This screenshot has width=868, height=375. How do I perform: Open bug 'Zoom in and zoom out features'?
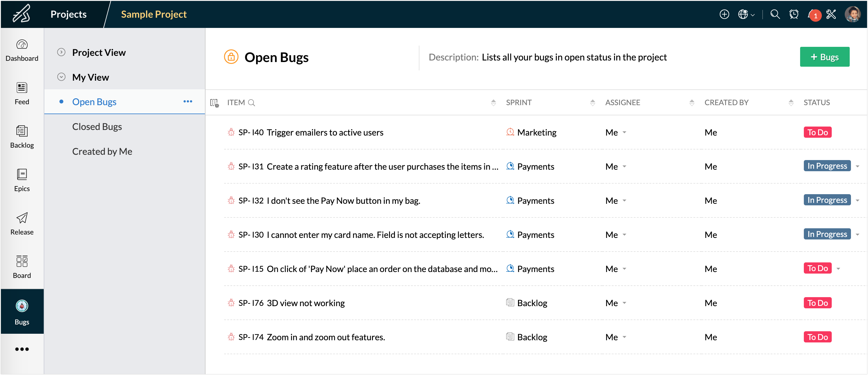point(325,337)
